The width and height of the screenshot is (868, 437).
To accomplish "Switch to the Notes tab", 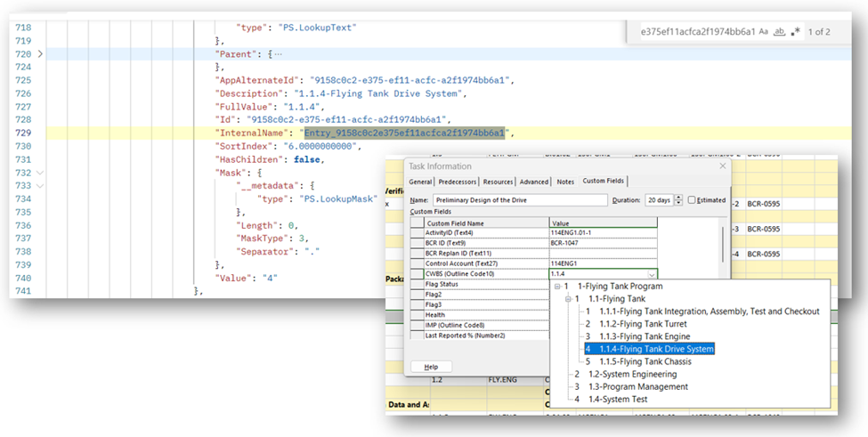I will 565,182.
